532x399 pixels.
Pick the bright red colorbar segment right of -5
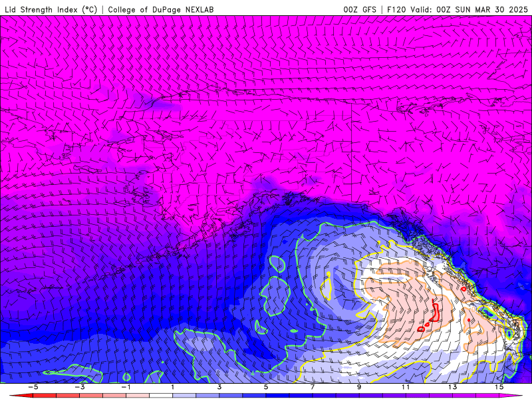45,396
